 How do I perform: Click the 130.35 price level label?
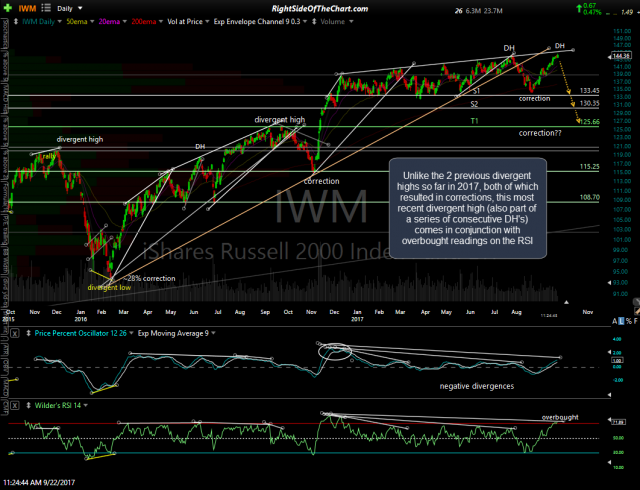[589, 104]
